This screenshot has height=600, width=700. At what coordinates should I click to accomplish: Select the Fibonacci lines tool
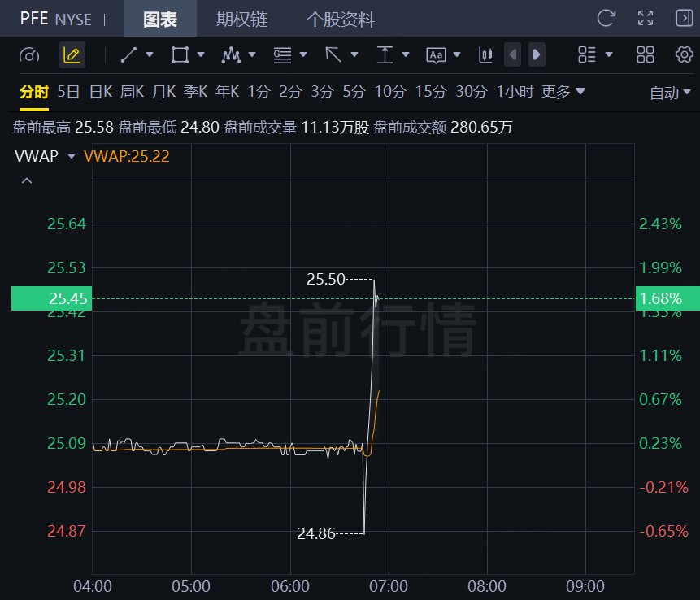click(282, 55)
